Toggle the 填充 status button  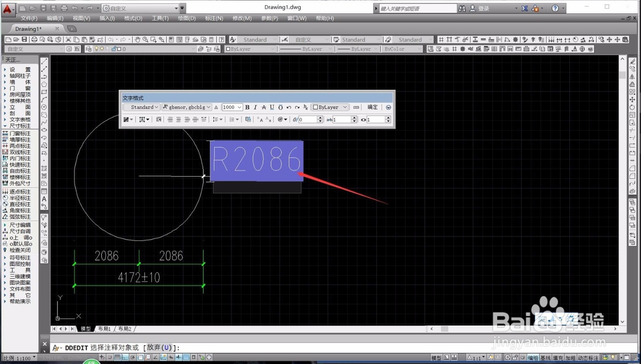[558, 358]
